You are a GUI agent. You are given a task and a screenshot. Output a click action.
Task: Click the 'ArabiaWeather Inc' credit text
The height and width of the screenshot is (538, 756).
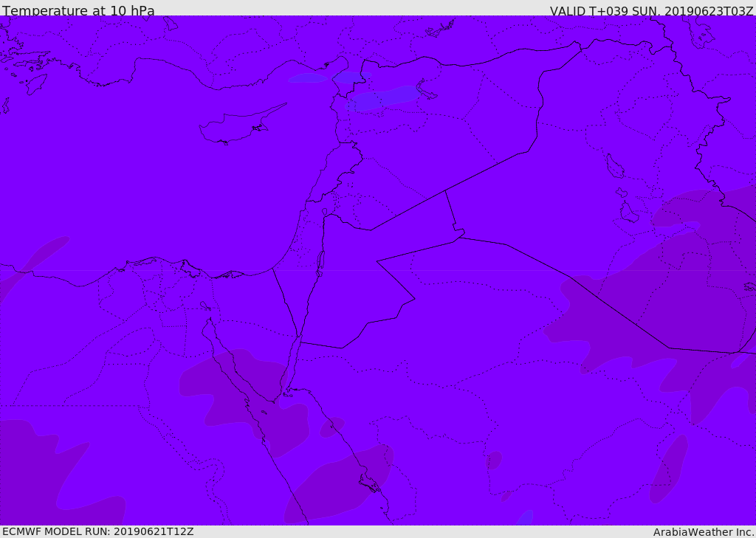pyautogui.click(x=703, y=532)
